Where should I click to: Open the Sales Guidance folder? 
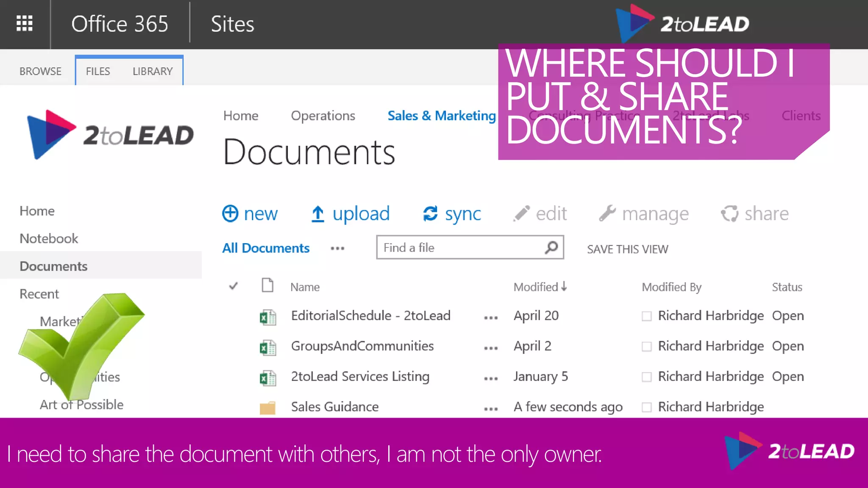click(x=335, y=407)
